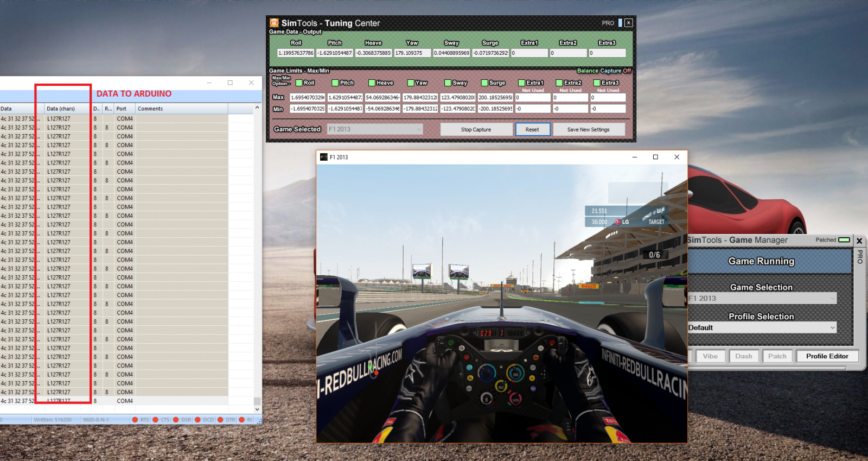Click the F1 2013 window title icon
868x461 pixels.
pos(324,157)
